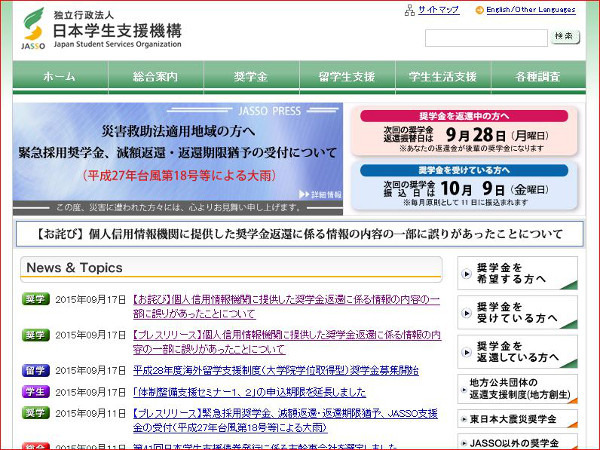This screenshot has width=600, height=450.
Task: Open the JASSO以外の奨学金 button
Action: 517,442
